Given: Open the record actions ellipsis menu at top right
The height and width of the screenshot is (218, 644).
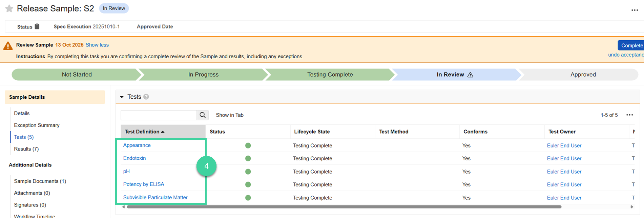Looking at the screenshot, I should click(x=635, y=10).
